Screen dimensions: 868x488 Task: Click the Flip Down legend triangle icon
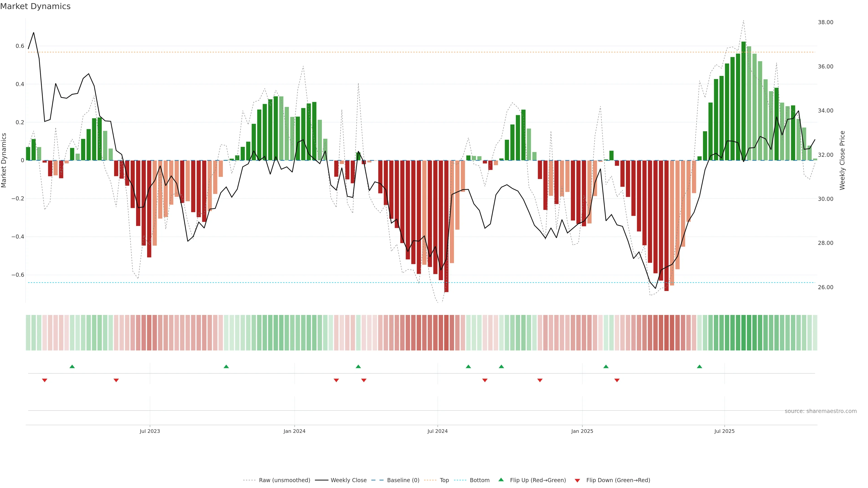point(577,480)
